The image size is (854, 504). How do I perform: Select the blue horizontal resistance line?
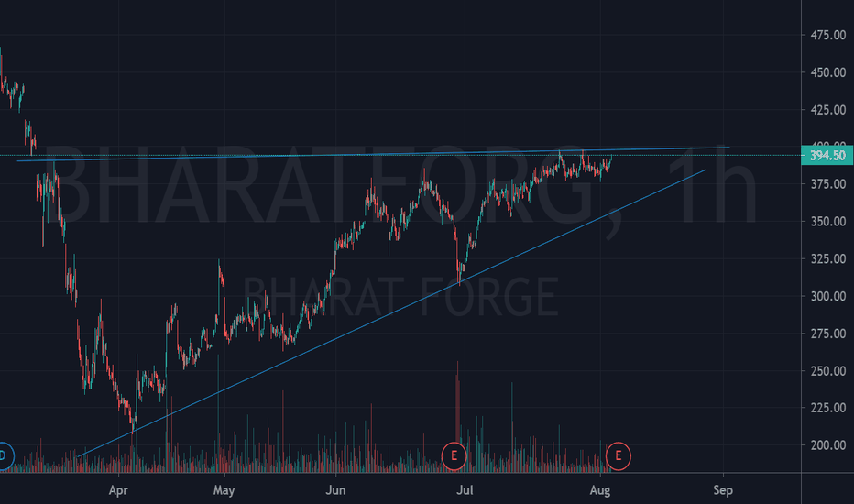pos(374,154)
